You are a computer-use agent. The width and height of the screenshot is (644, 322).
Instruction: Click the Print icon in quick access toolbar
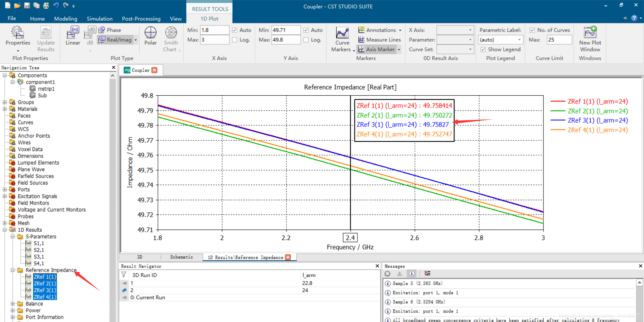tap(46, 5)
